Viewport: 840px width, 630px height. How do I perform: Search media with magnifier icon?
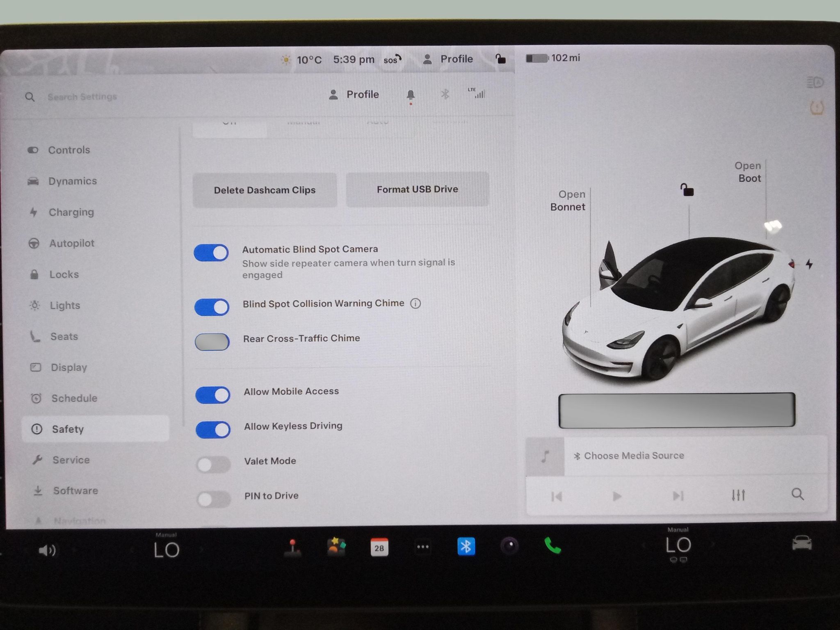[x=798, y=494]
